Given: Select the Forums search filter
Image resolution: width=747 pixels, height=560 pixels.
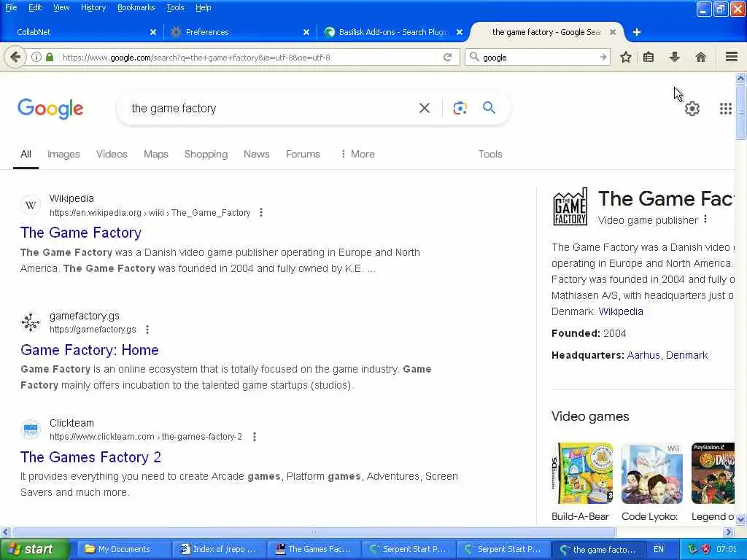Looking at the screenshot, I should click(x=303, y=154).
